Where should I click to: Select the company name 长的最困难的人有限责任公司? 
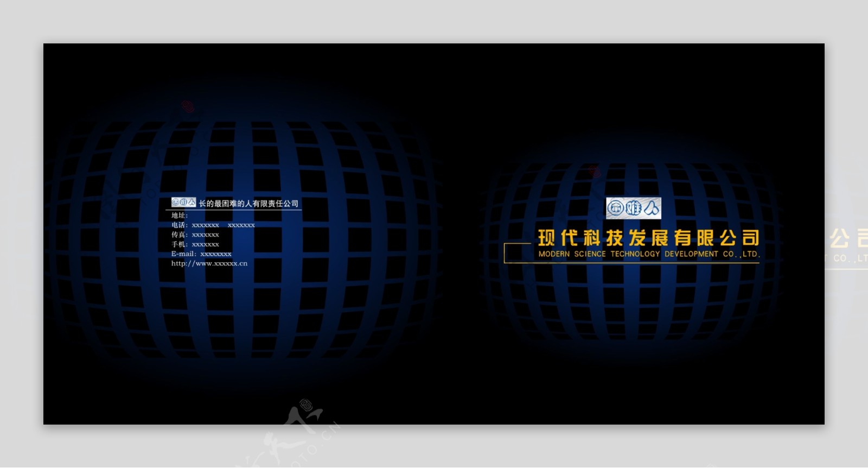point(248,204)
